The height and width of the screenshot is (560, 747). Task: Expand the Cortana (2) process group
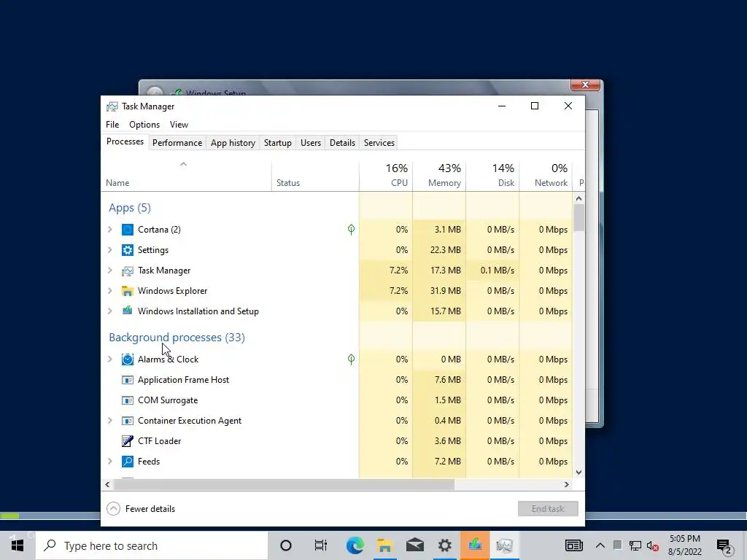pyautogui.click(x=110, y=230)
